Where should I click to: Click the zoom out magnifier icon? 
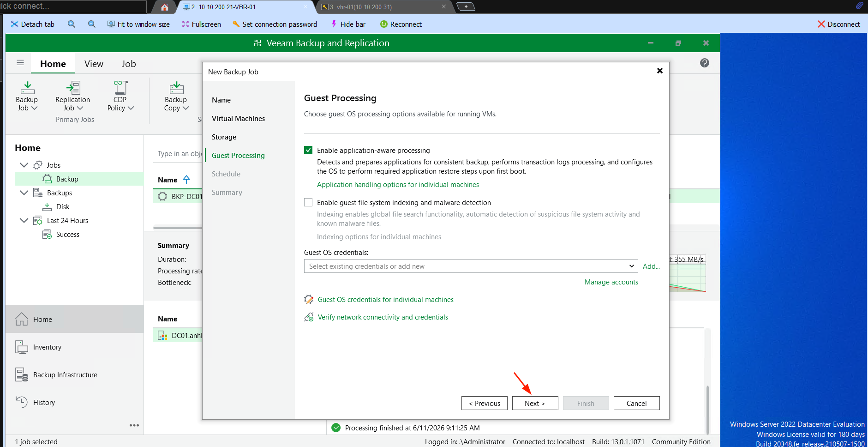click(x=92, y=24)
